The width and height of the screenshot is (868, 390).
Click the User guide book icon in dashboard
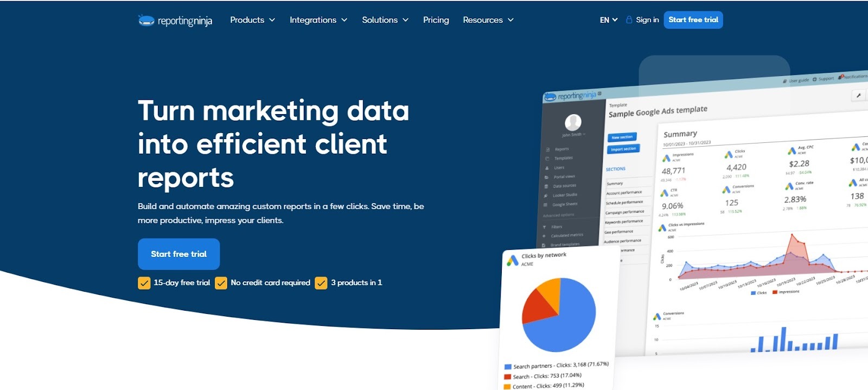[784, 81]
